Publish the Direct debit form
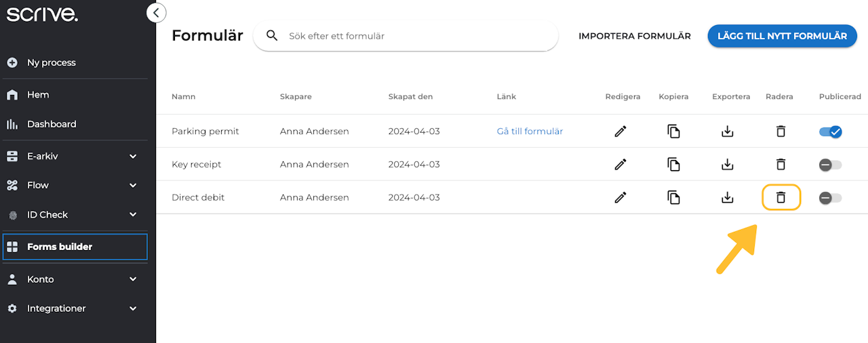This screenshot has width=868, height=343. (830, 197)
